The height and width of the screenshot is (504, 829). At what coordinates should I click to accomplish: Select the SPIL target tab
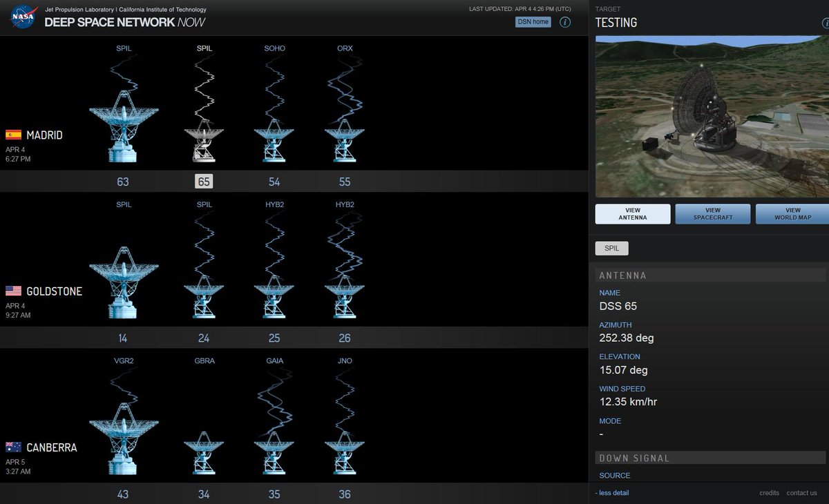(612, 248)
